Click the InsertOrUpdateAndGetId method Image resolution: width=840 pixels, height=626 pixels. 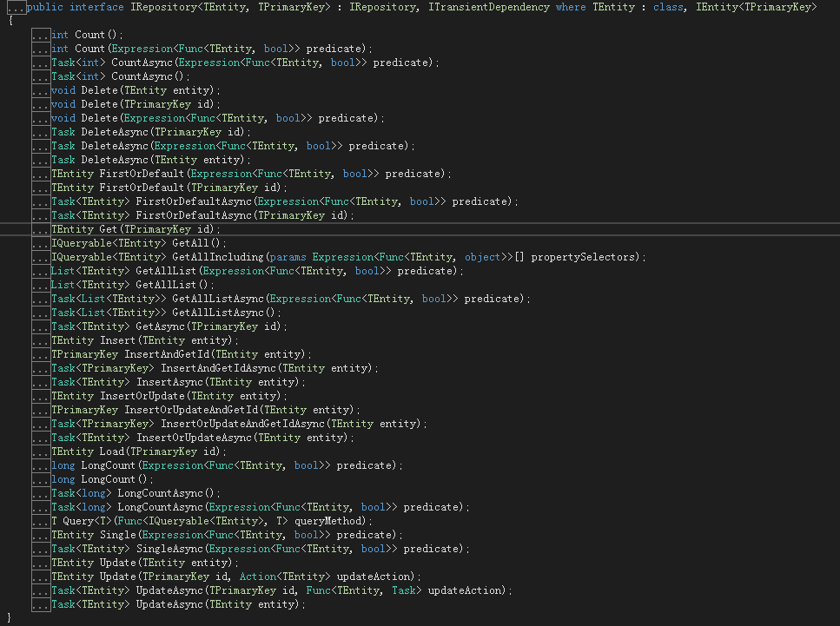[206, 411]
